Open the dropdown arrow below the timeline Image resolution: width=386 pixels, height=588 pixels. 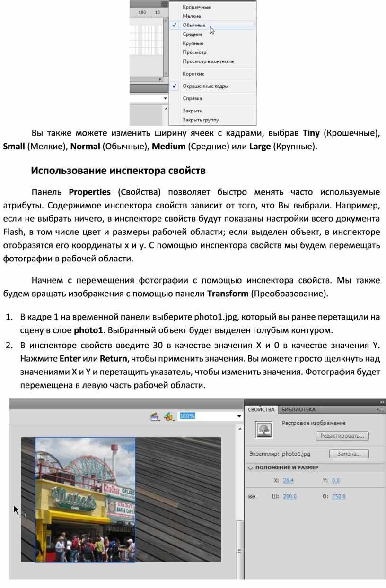(165, 98)
